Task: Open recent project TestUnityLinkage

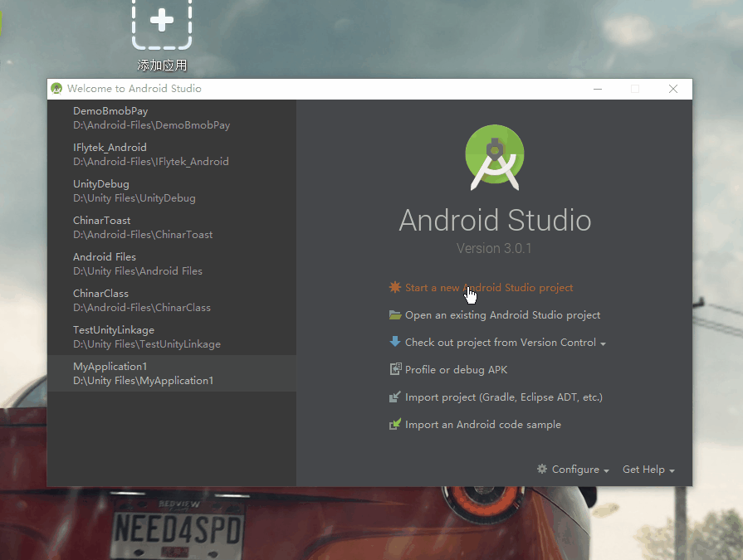Action: [172, 337]
